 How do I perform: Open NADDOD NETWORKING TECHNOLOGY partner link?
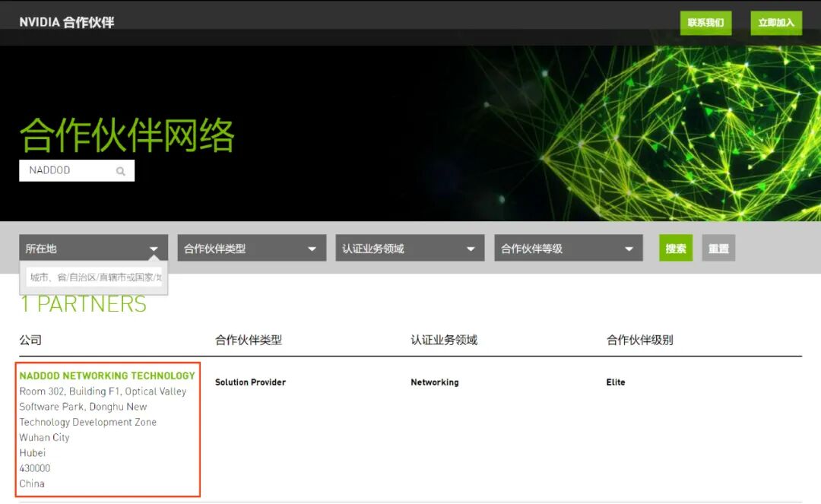click(x=107, y=376)
